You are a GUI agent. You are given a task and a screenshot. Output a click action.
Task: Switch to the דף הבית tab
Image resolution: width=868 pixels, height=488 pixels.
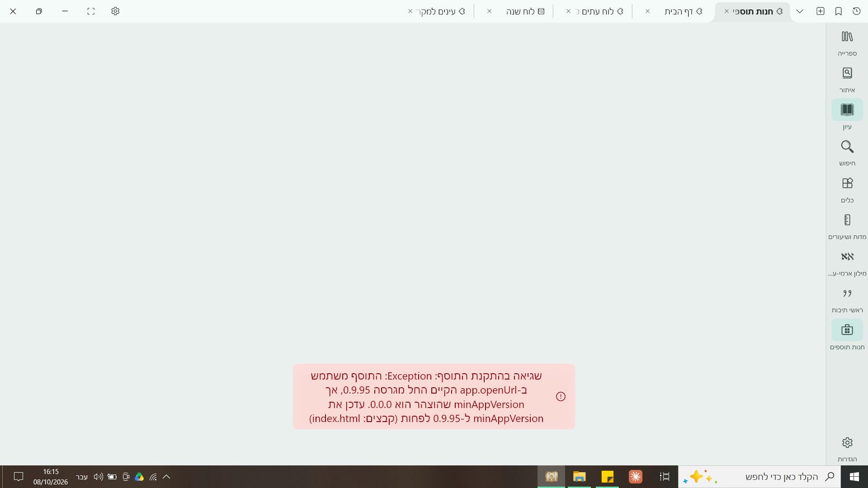pos(679,11)
